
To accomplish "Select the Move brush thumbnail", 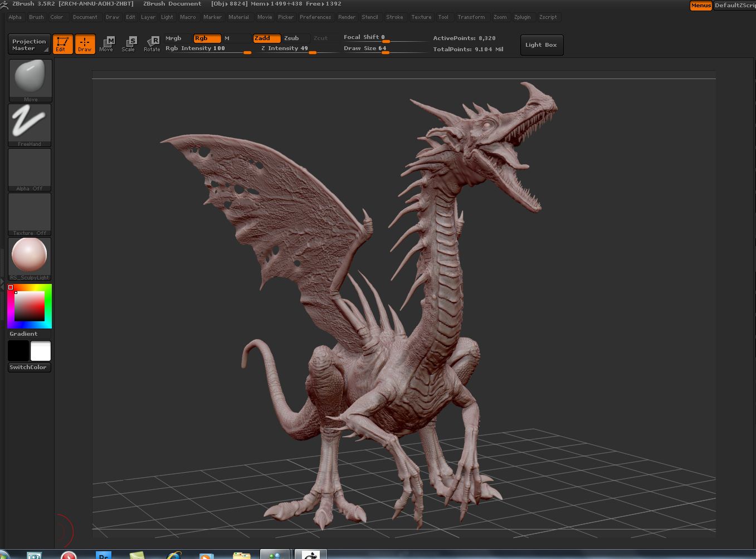I will tap(31, 80).
